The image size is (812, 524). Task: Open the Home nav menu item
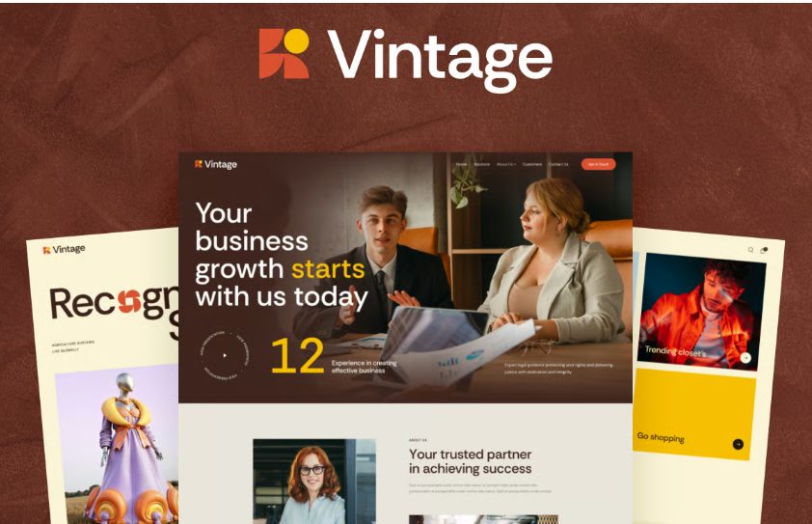click(461, 164)
